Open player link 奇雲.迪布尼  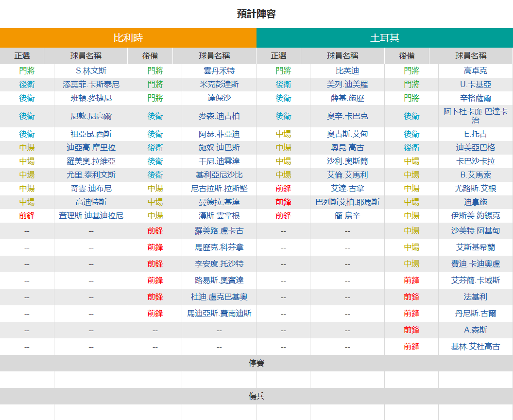pos(91,189)
